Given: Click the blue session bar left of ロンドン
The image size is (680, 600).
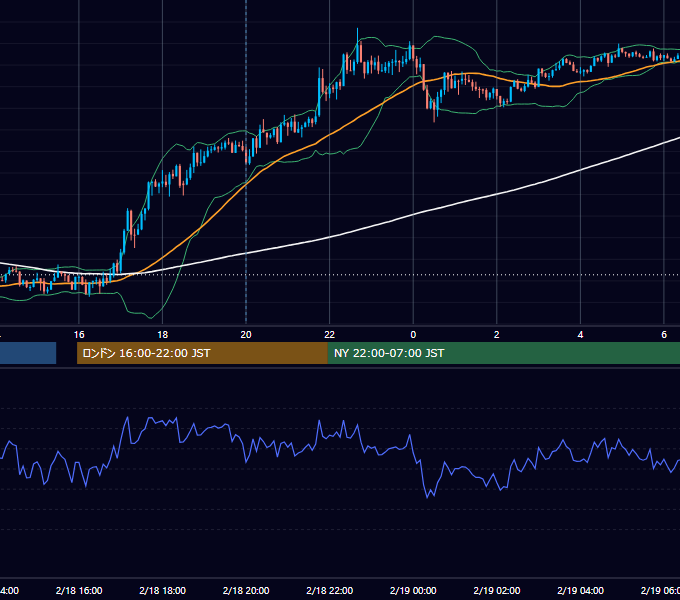Looking at the screenshot, I should [x=28, y=353].
